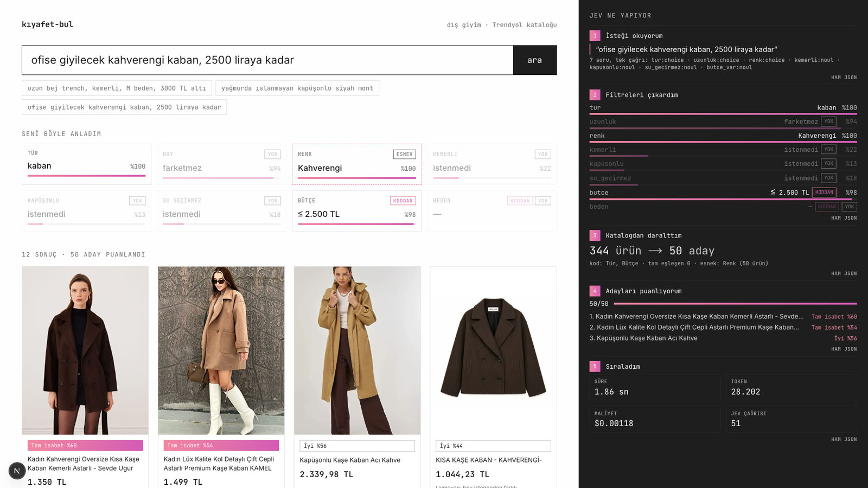The width and height of the screenshot is (868, 488).
Task: Click step 2 number badge Filtreleri çıkardım
Action: click(595, 95)
